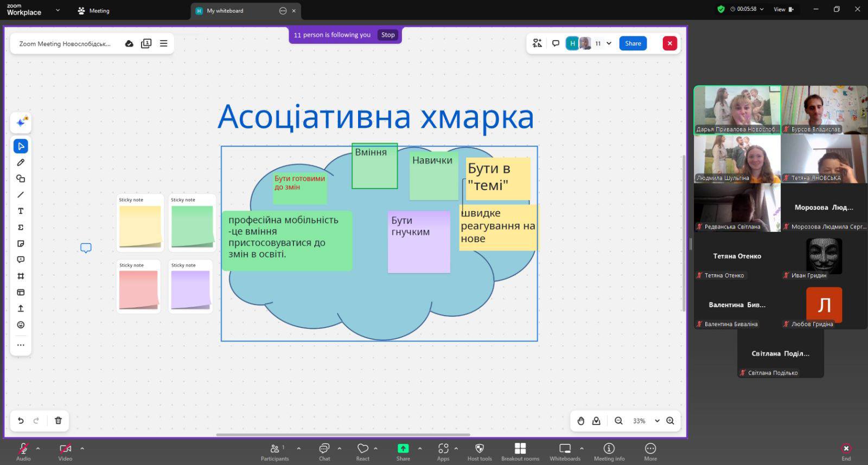Pick the Sticky note tool

(21, 243)
